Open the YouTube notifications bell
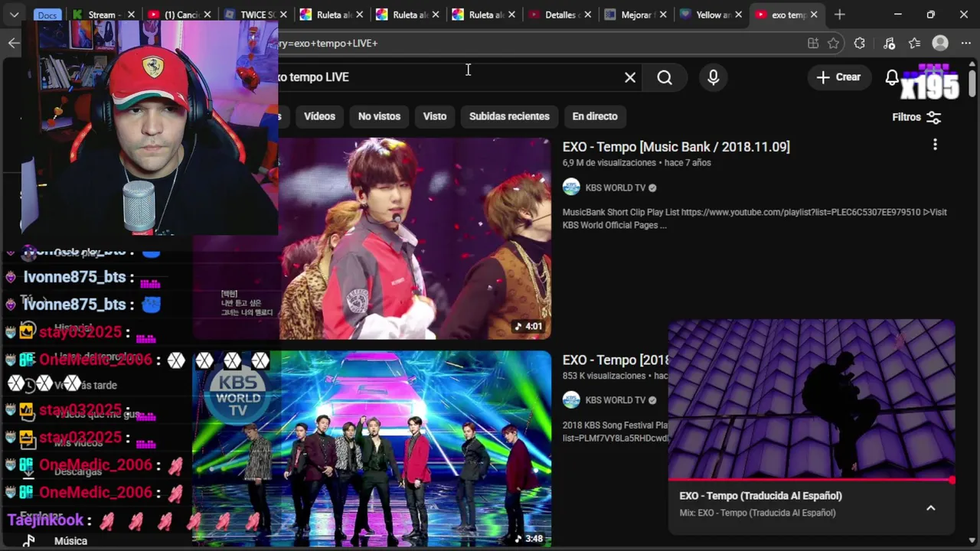 coord(892,77)
